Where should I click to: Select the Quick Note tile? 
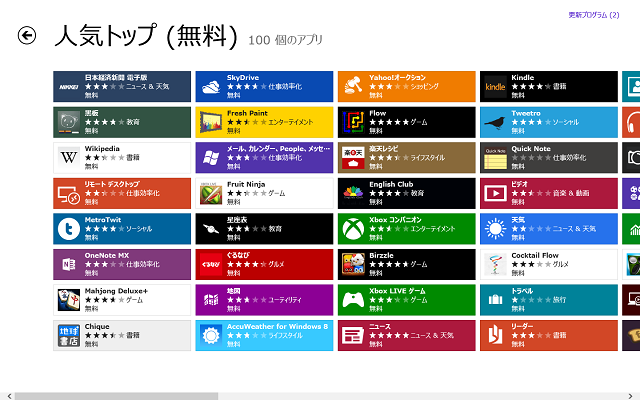point(548,157)
